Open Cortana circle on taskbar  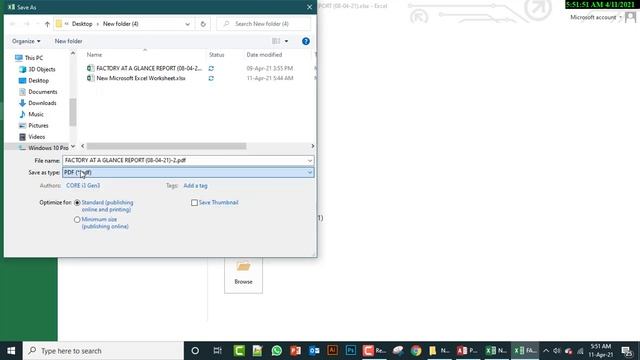pyautogui.click(x=195, y=351)
